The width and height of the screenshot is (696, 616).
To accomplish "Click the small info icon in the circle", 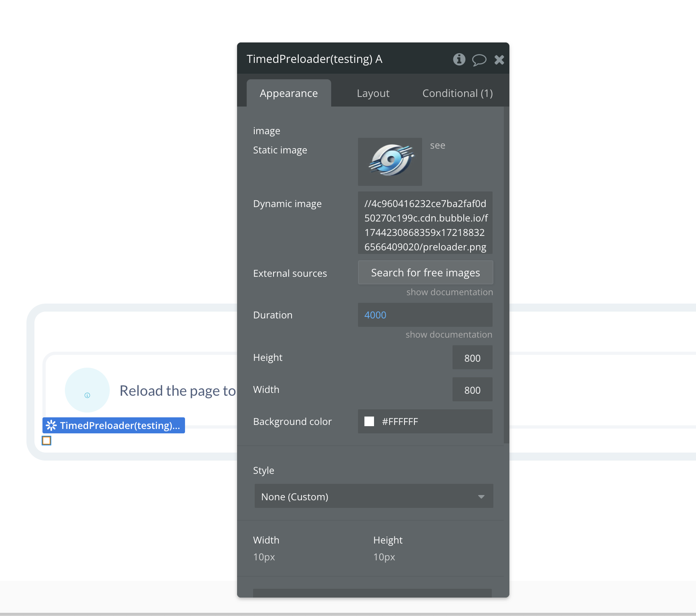I will [87, 395].
